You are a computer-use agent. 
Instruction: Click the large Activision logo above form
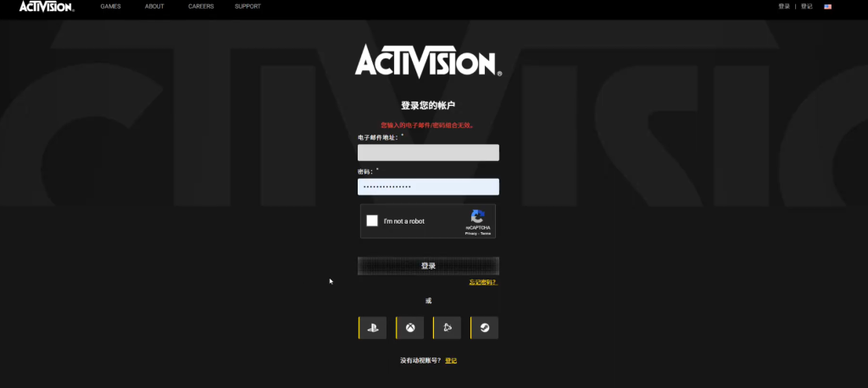[428, 62]
